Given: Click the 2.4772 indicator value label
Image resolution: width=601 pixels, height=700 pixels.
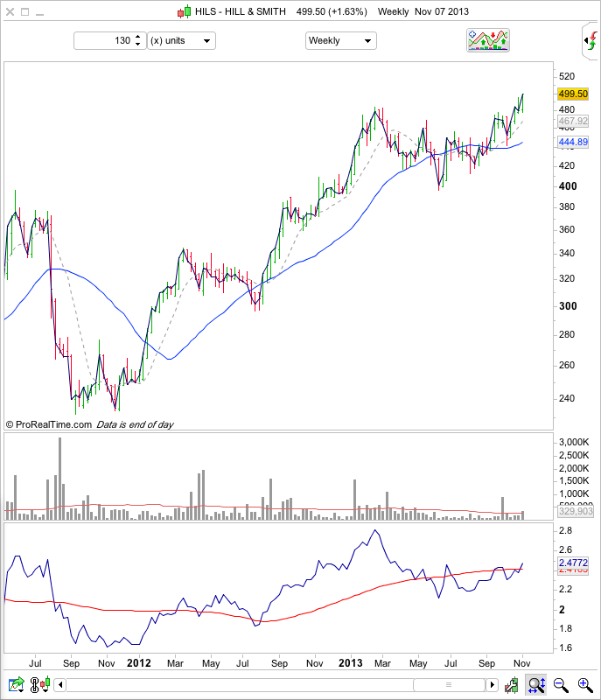Looking at the screenshot, I should point(573,563).
